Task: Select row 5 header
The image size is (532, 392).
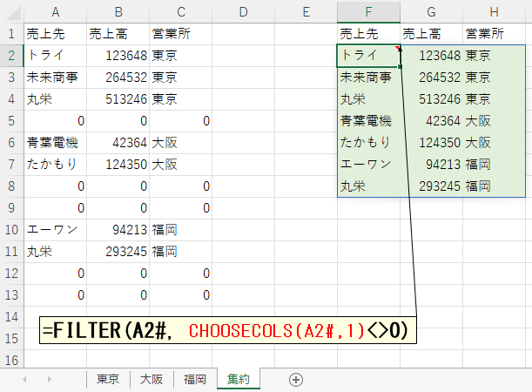Action: tap(11, 121)
